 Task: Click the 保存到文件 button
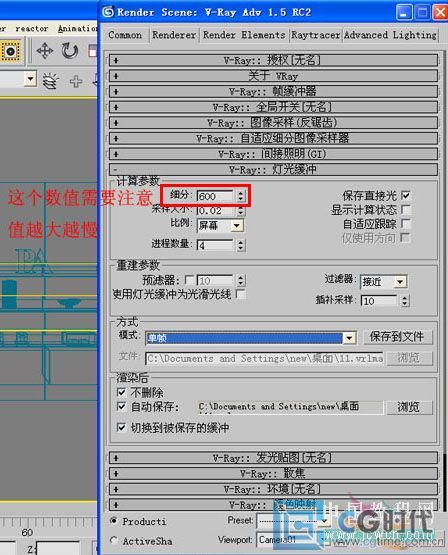[x=398, y=337]
